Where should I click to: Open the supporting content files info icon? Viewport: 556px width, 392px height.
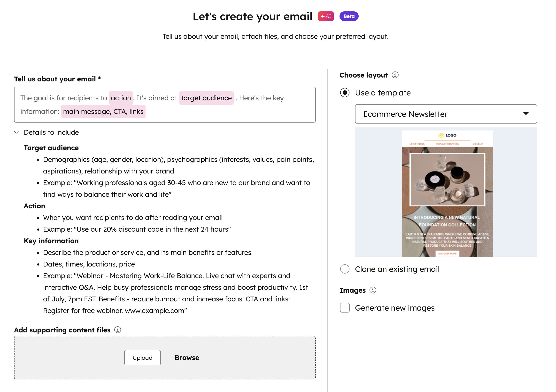coord(117,330)
